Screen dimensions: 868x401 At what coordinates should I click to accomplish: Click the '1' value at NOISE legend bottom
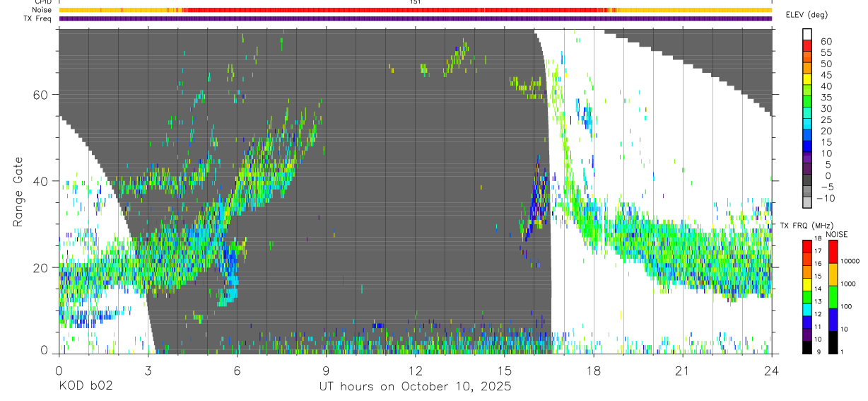pos(843,351)
